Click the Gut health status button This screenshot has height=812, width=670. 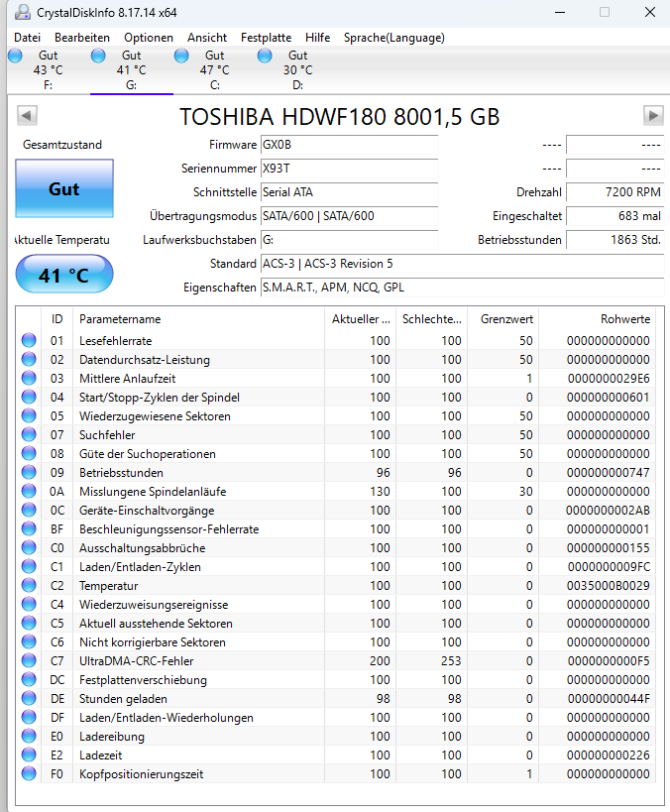[64, 188]
